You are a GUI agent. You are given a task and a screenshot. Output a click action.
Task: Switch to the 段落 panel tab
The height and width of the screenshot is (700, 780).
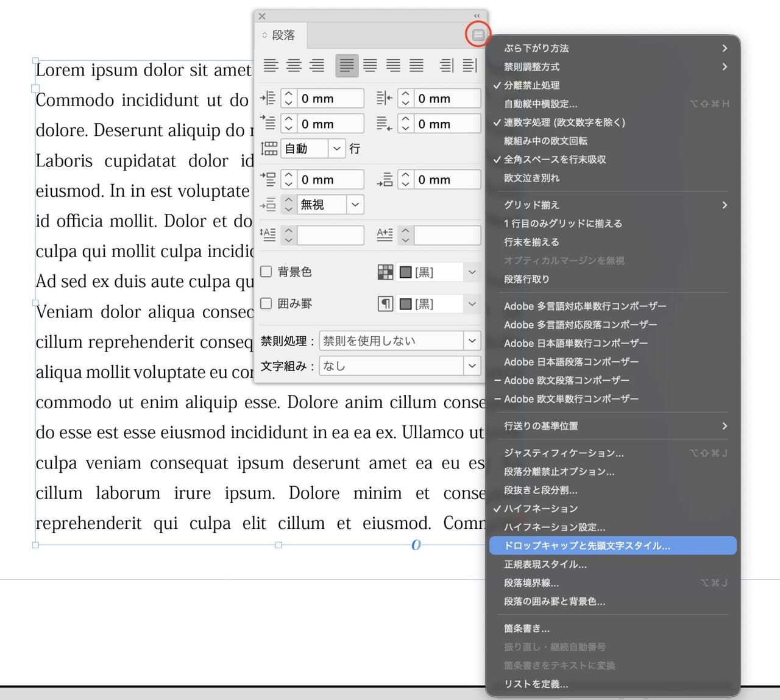[282, 35]
